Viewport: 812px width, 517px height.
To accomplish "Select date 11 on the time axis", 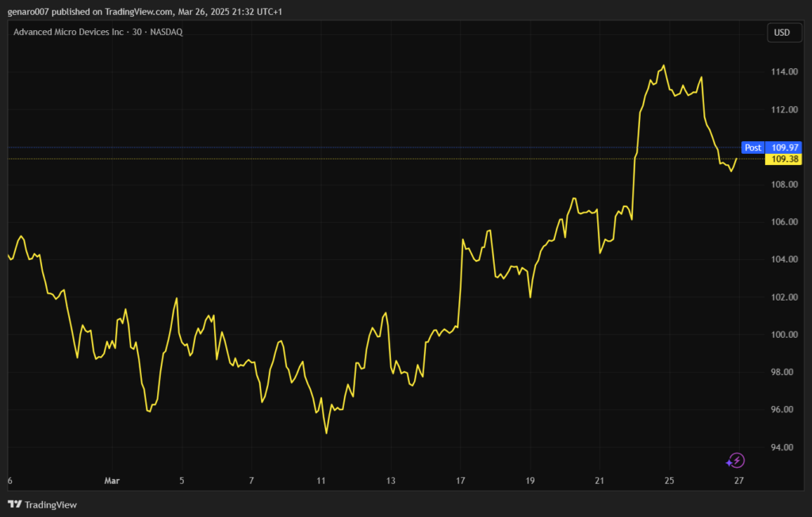I will pos(321,481).
